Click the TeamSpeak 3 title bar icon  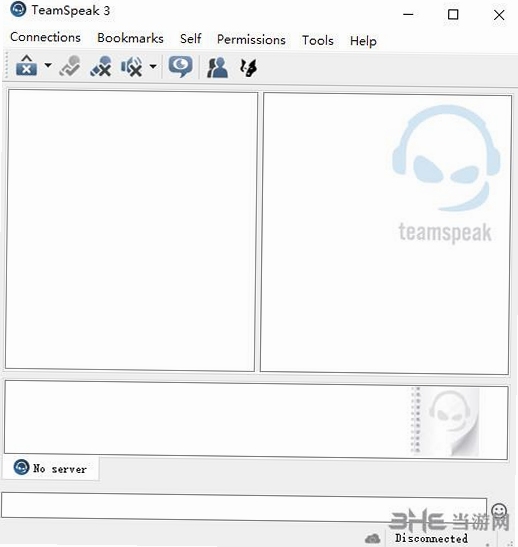pos(18,9)
